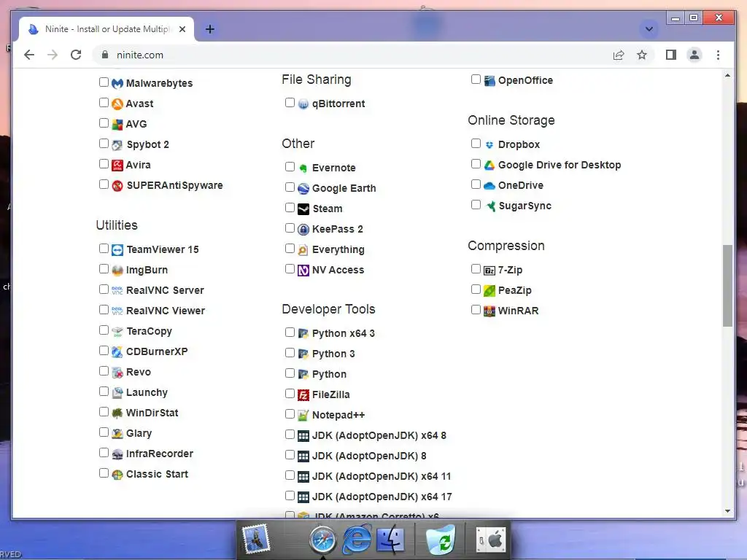This screenshot has width=747, height=560.
Task: Toggle the browser side panel
Action: pyautogui.click(x=671, y=55)
